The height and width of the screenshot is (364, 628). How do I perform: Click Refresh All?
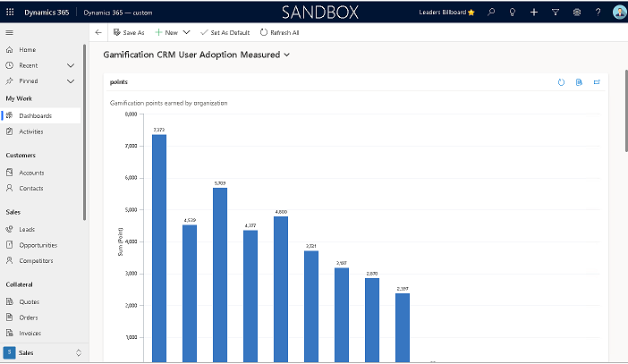tap(279, 32)
